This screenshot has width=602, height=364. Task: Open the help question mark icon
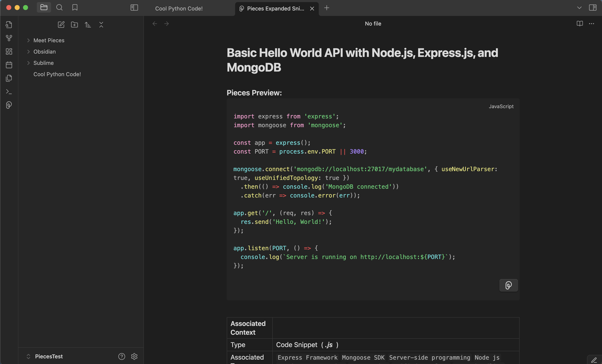(122, 356)
